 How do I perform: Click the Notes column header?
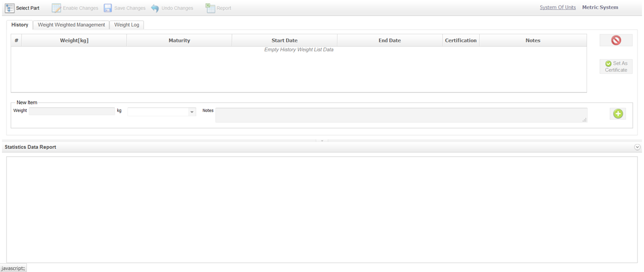pos(533,40)
